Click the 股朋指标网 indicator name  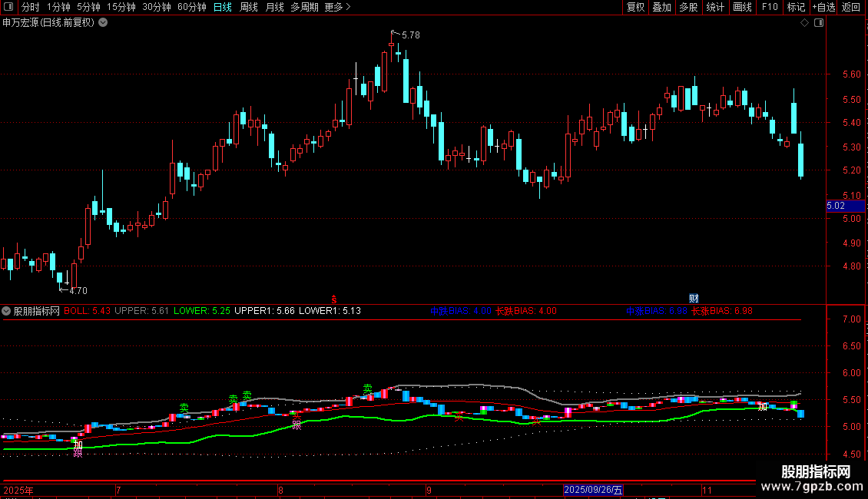(37, 311)
